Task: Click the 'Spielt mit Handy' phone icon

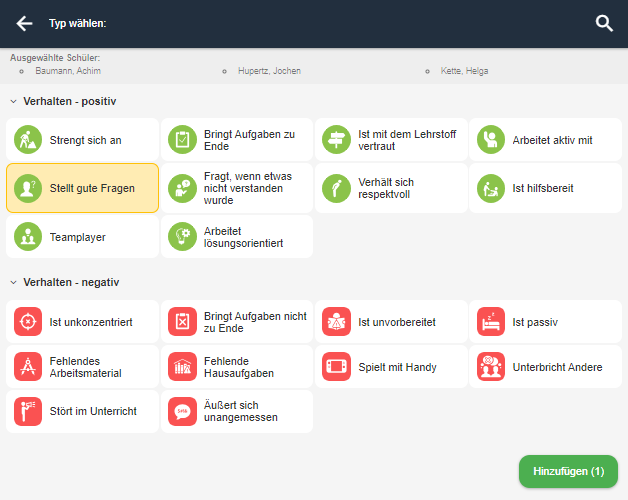Action: click(x=336, y=366)
